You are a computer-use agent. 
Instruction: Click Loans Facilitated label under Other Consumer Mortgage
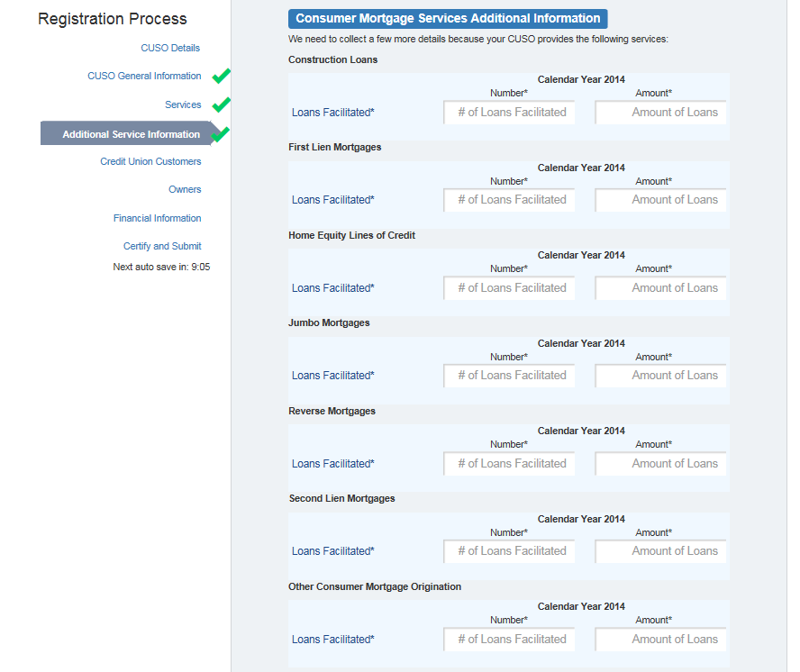(x=332, y=640)
